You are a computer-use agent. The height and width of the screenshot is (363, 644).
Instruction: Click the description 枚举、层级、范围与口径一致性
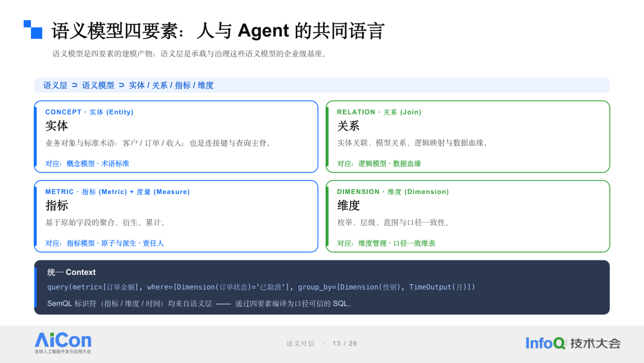pos(395,223)
